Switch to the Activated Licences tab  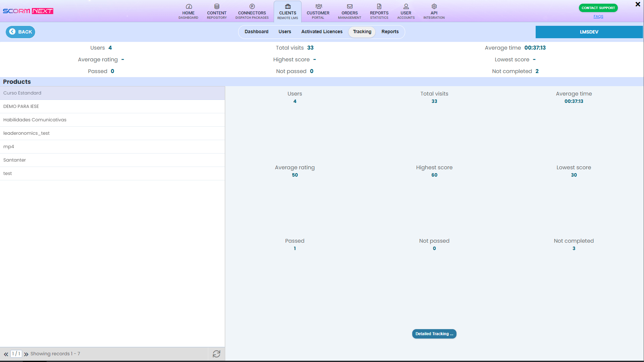pyautogui.click(x=322, y=32)
